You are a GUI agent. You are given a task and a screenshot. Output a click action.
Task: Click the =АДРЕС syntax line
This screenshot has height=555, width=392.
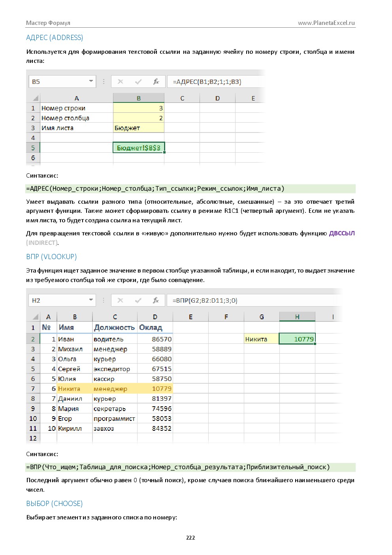click(190, 188)
